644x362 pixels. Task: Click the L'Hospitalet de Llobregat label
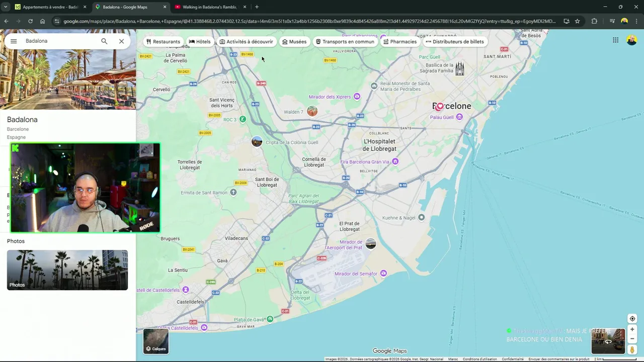click(x=379, y=145)
